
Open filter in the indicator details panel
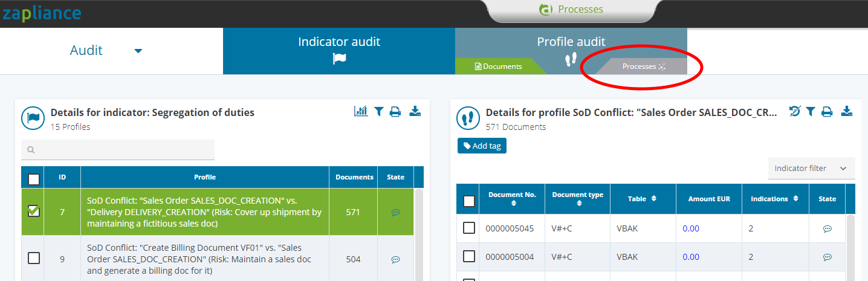(378, 111)
